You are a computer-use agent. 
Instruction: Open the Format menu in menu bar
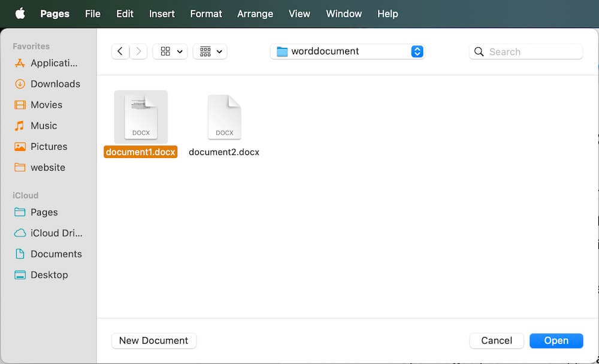(x=206, y=14)
